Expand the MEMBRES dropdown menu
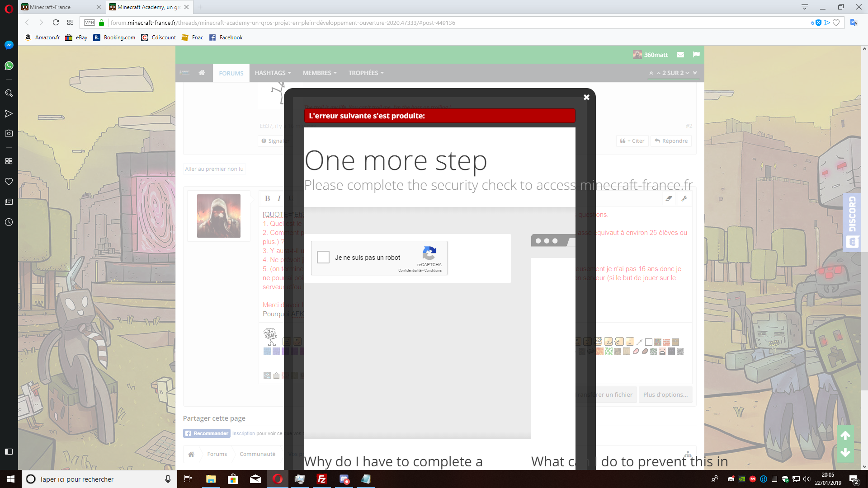Screen dimensions: 868x488 (320, 73)
